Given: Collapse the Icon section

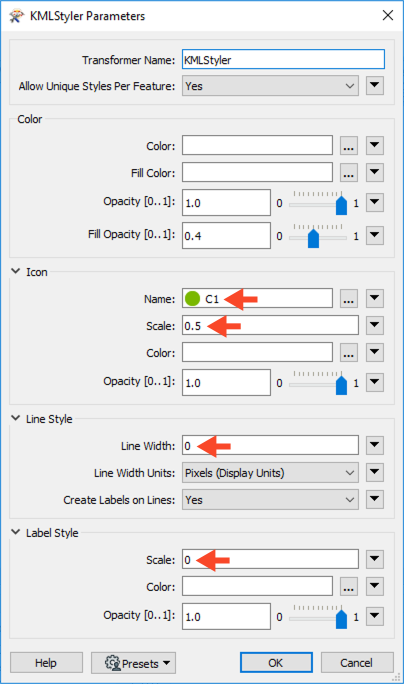Looking at the screenshot, I should [x=16, y=271].
